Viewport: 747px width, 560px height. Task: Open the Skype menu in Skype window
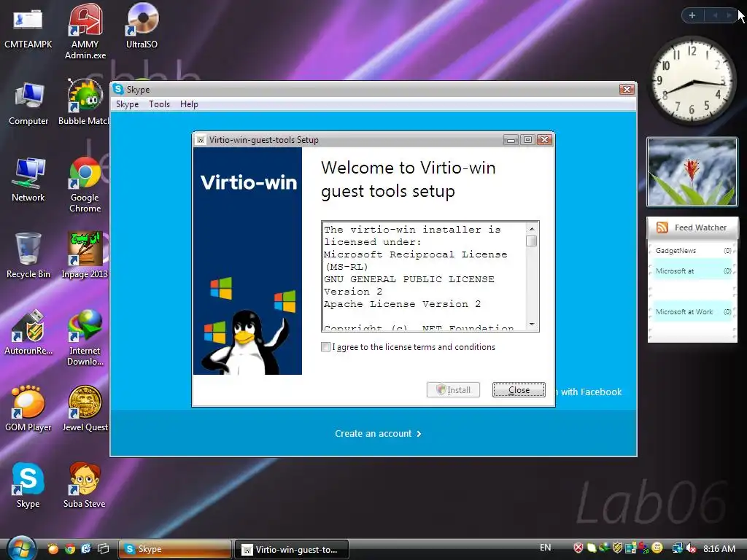[127, 104]
